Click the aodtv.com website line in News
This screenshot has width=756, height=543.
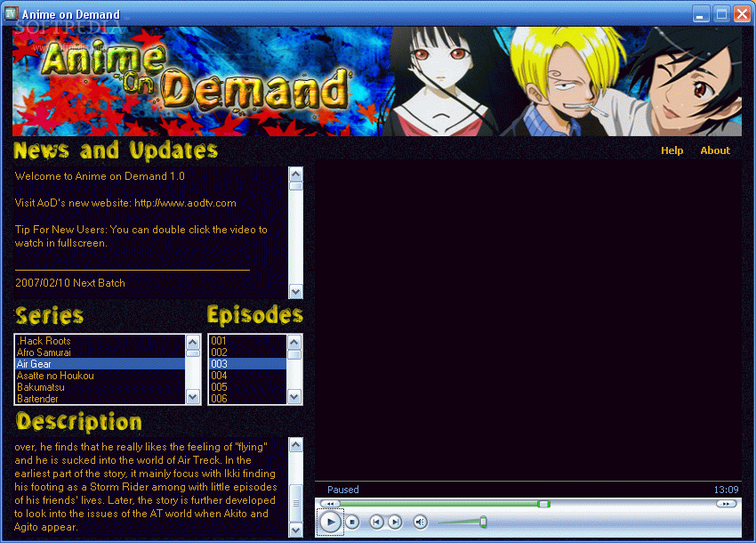(x=125, y=203)
